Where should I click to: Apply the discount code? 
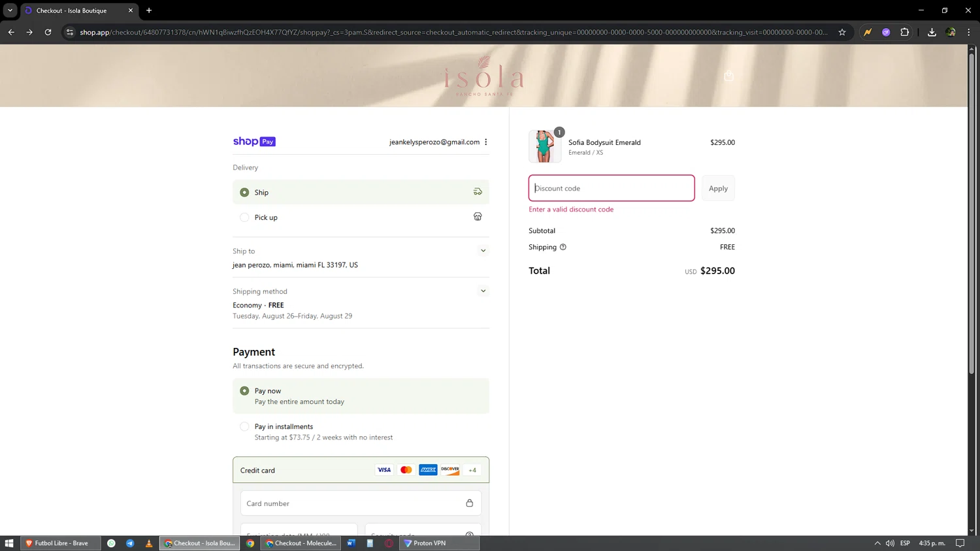pos(718,188)
